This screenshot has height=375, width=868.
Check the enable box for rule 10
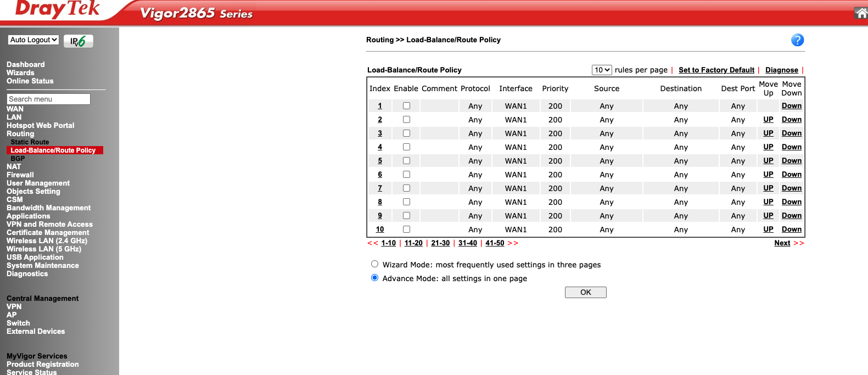406,230
